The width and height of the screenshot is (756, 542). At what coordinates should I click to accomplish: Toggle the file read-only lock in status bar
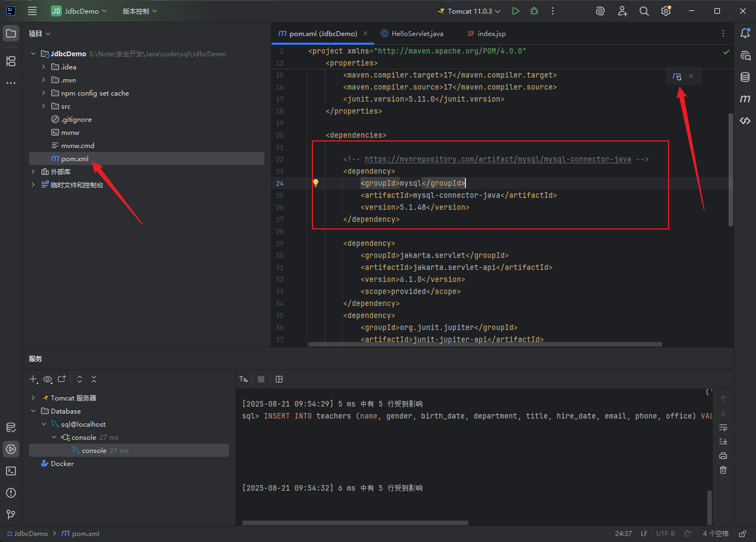(742, 534)
